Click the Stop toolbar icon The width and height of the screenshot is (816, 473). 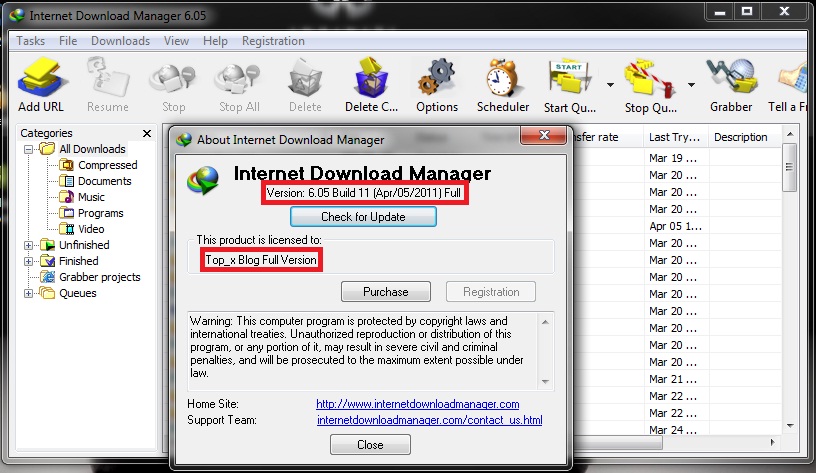(173, 85)
